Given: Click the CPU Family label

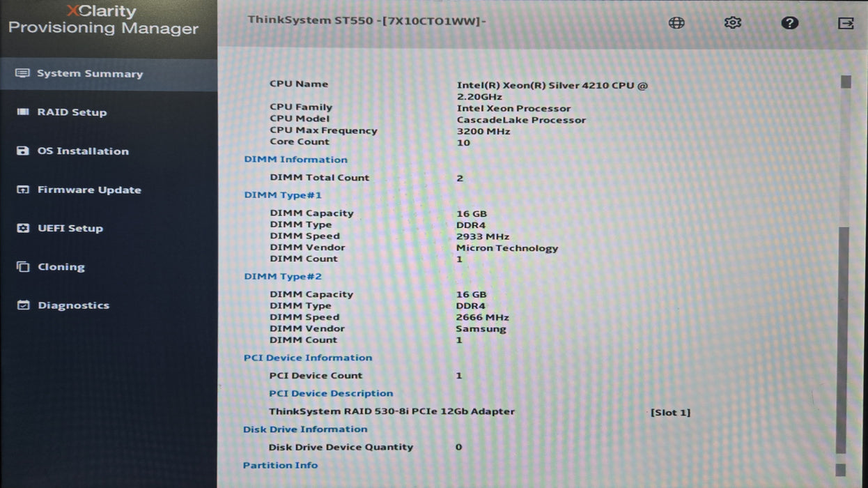Looking at the screenshot, I should [x=301, y=107].
